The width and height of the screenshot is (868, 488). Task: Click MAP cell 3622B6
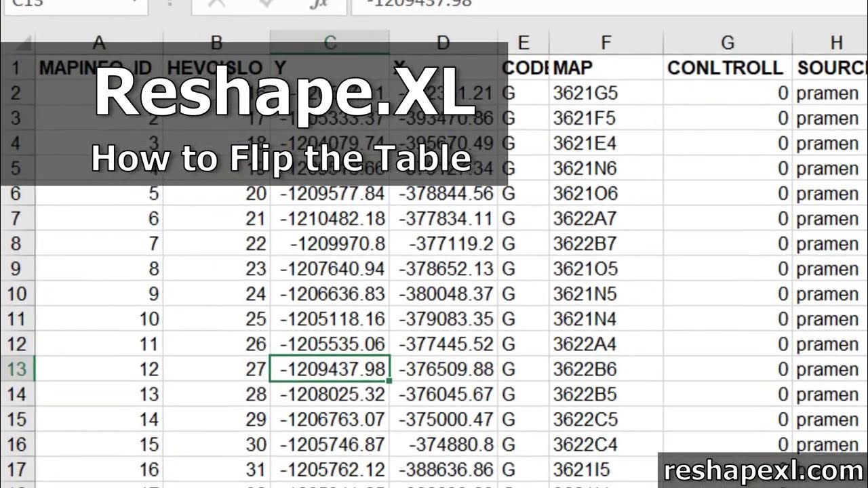[x=606, y=369]
